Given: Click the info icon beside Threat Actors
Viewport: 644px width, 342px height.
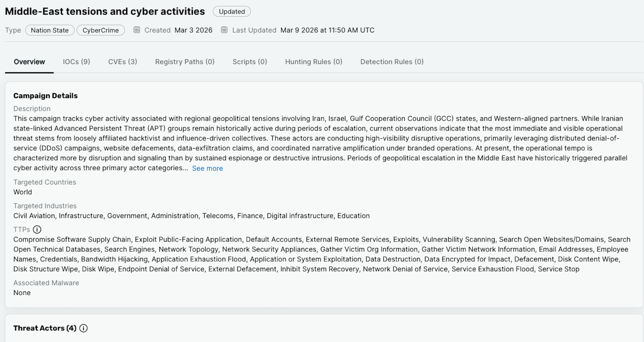Looking at the screenshot, I should (83, 328).
